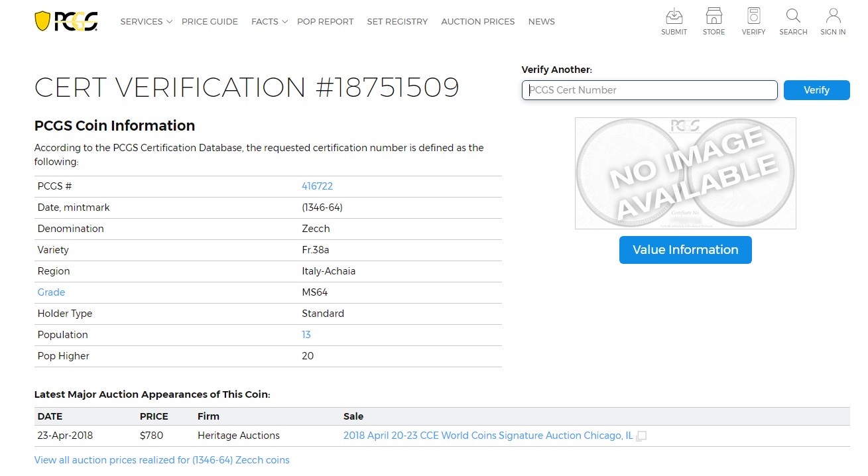This screenshot has width=868, height=476.
Task: View all auction prices for Zecch coins
Action: [162, 460]
